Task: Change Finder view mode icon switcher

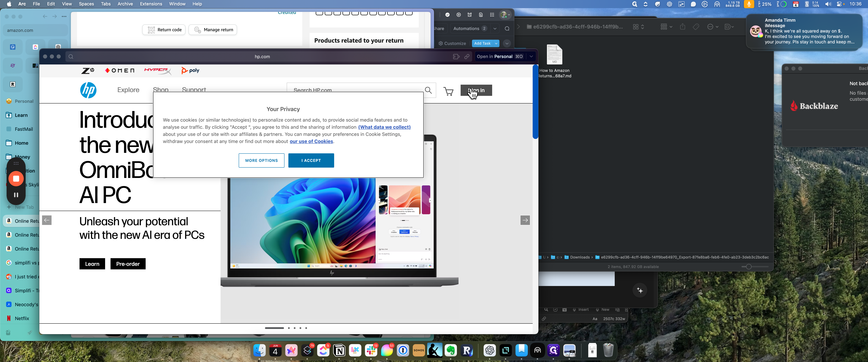Action: (x=638, y=27)
